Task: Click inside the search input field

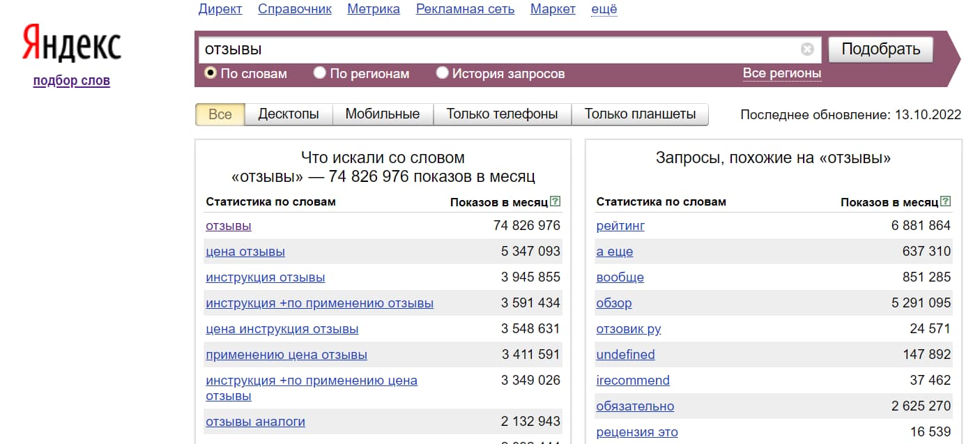Action: click(x=488, y=49)
